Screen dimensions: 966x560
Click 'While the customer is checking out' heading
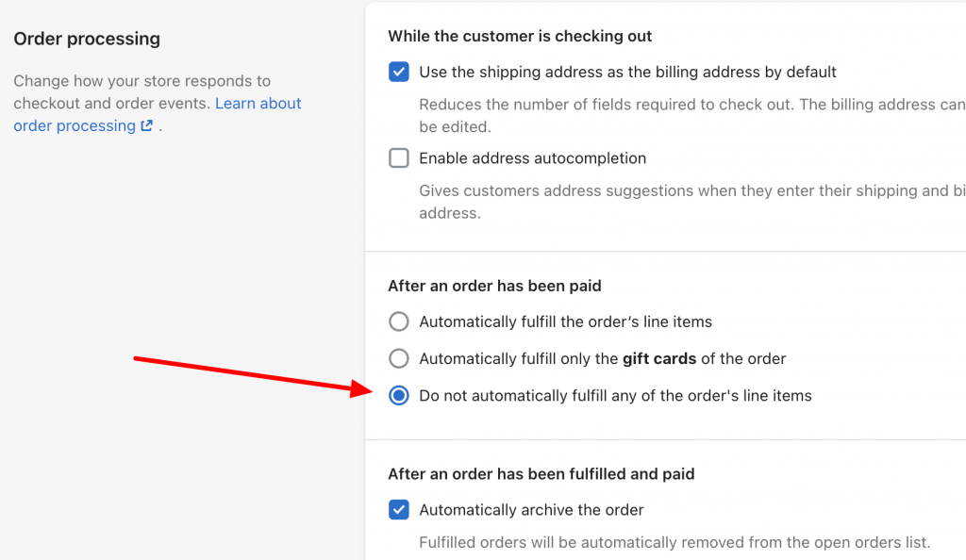pos(520,37)
